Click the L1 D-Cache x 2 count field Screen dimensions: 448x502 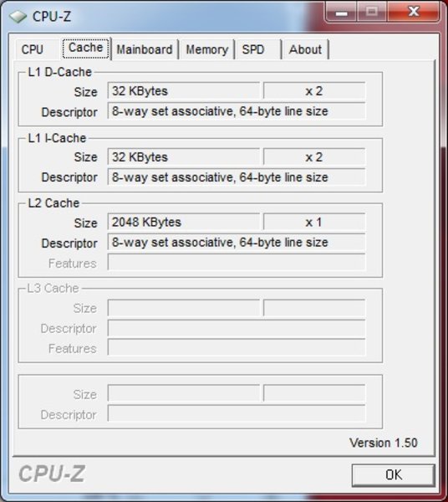(314, 91)
